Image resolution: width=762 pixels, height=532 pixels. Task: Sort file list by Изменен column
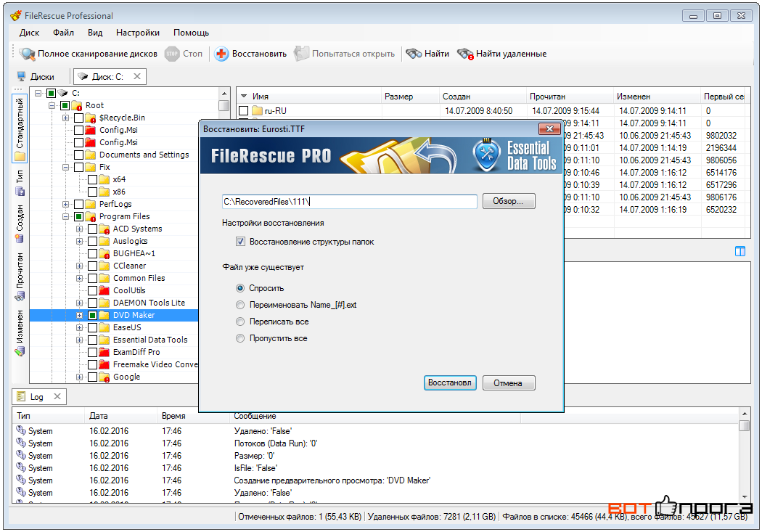coord(657,97)
